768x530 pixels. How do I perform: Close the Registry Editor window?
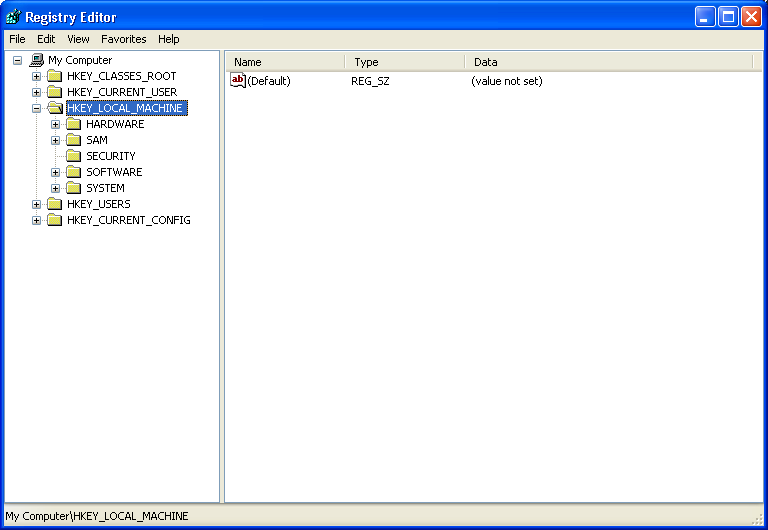tap(751, 17)
